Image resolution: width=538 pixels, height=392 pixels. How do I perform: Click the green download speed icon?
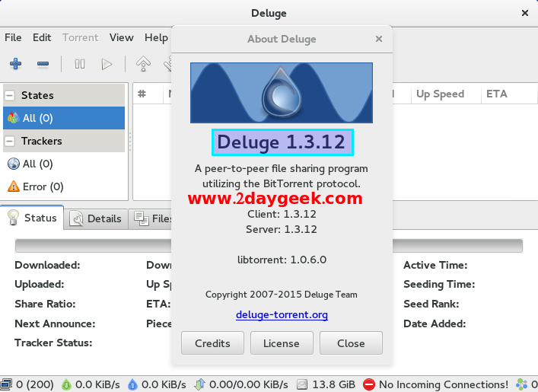coord(66,384)
